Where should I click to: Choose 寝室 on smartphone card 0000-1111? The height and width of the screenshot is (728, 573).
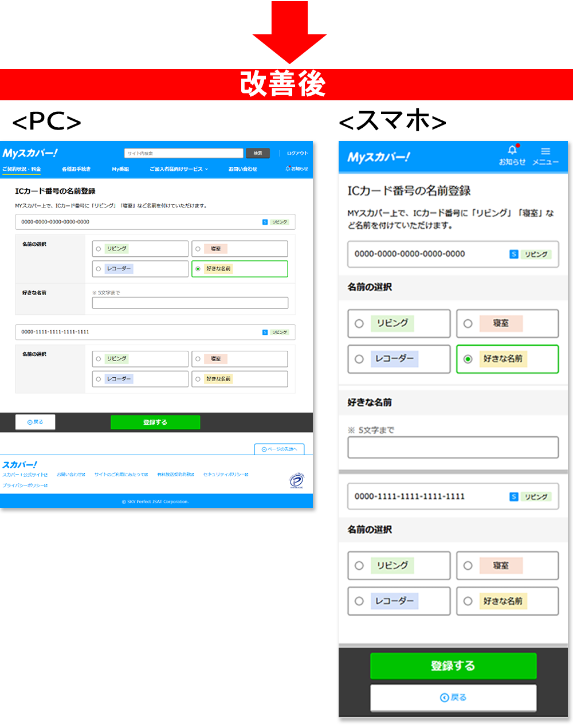(x=507, y=566)
